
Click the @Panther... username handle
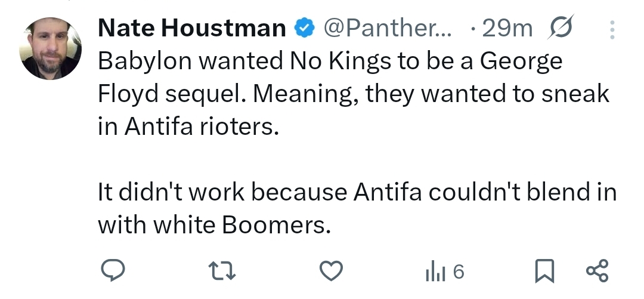tap(387, 28)
